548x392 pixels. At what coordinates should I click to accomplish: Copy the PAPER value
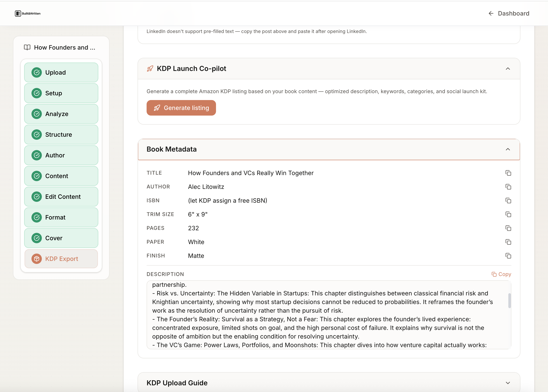pyautogui.click(x=508, y=242)
